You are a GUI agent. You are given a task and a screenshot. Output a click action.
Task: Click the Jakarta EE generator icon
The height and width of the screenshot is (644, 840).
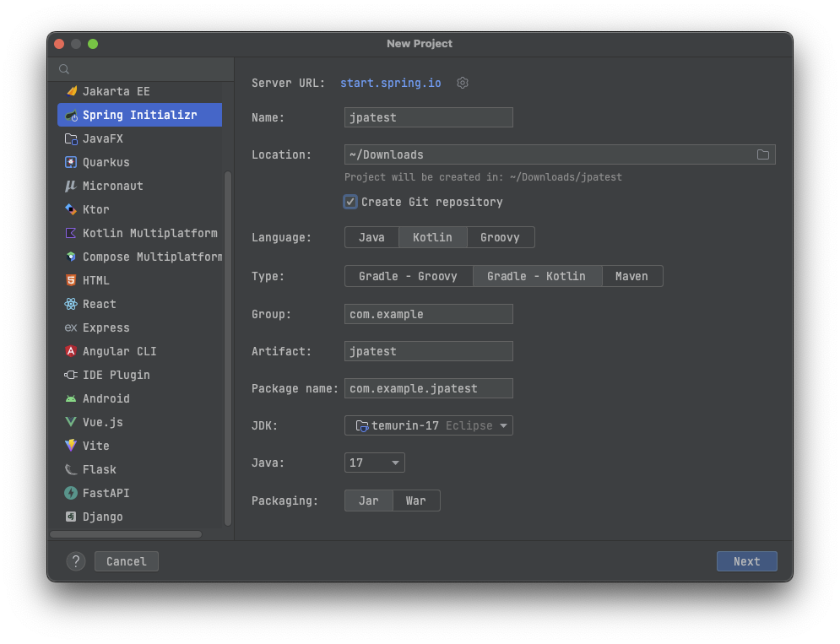(71, 91)
